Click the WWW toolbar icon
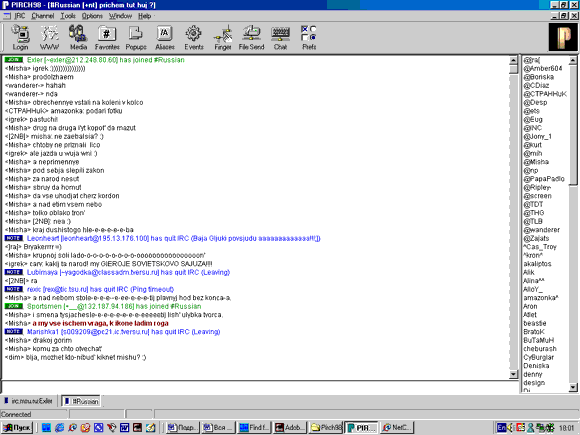The image size is (580, 435). click(x=49, y=38)
